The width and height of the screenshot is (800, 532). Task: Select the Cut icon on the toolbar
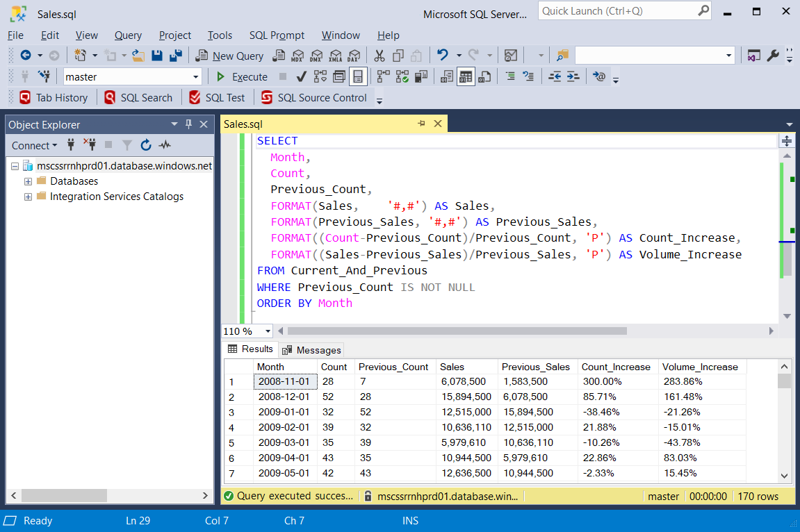click(x=380, y=56)
